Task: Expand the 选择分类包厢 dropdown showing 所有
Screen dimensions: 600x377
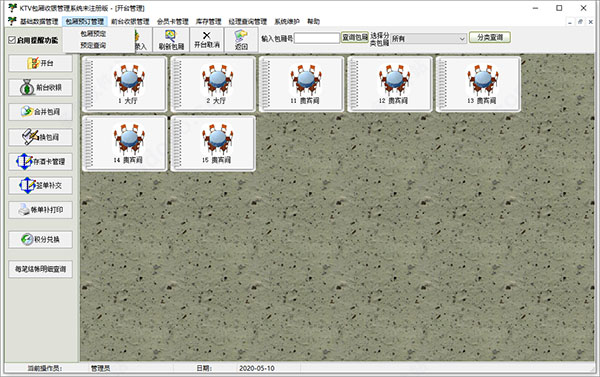Action: pos(428,38)
